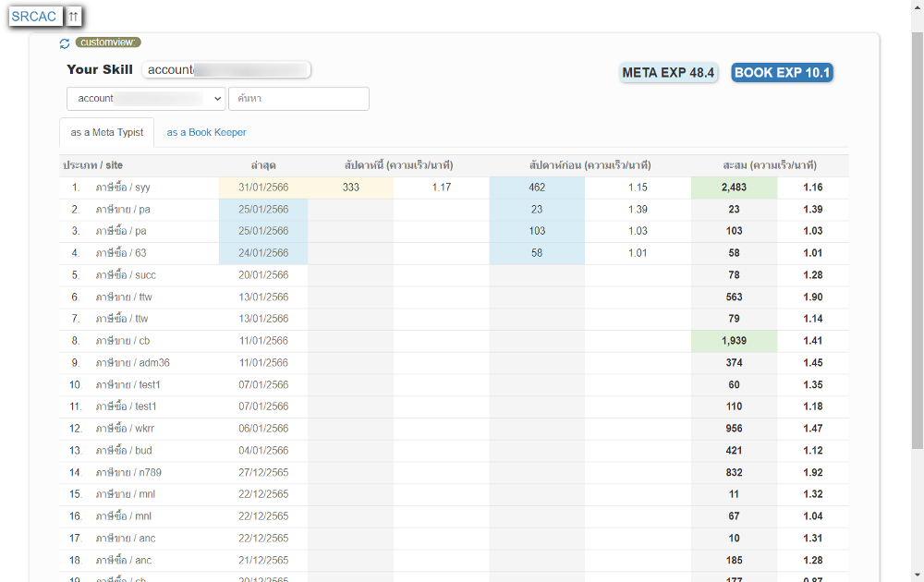Screen dimensions: 924x582
Task: Click the SRCAC link at top left
Action: pos(34,17)
